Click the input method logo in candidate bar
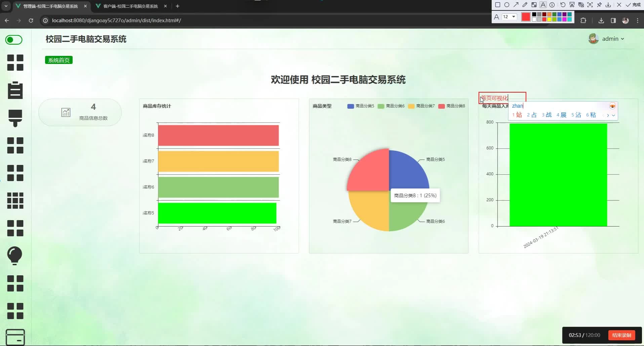The image size is (644, 346). pyautogui.click(x=612, y=106)
